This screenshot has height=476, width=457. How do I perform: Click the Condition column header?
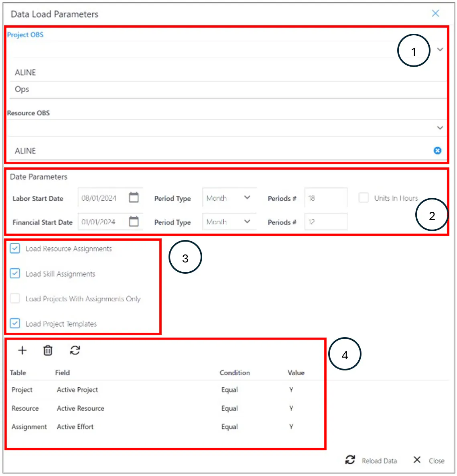pyautogui.click(x=235, y=373)
